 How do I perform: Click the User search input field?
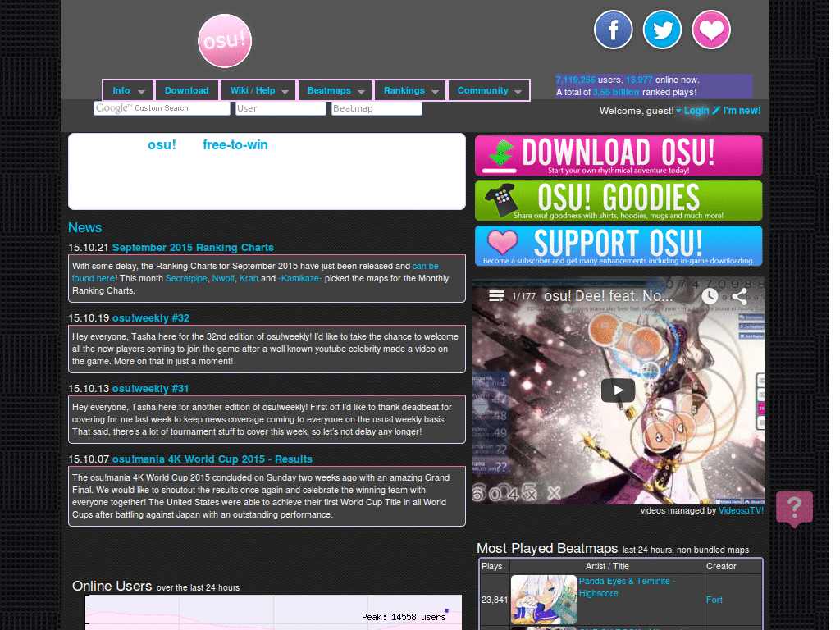[281, 107]
